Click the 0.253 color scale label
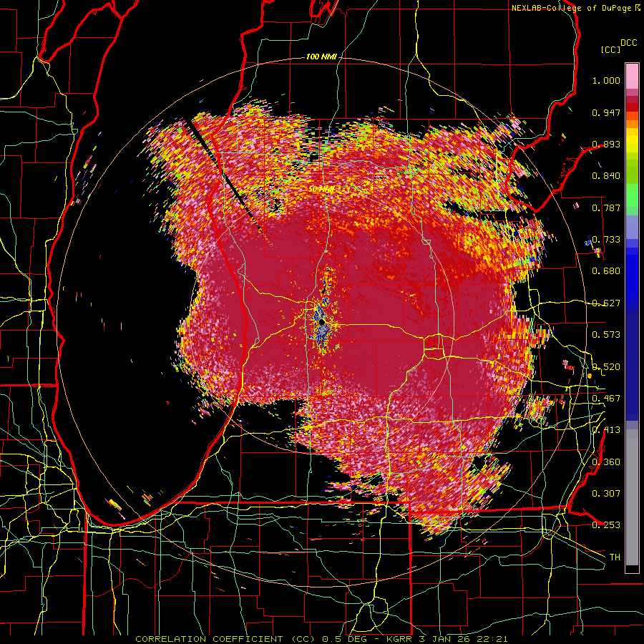 tap(606, 525)
